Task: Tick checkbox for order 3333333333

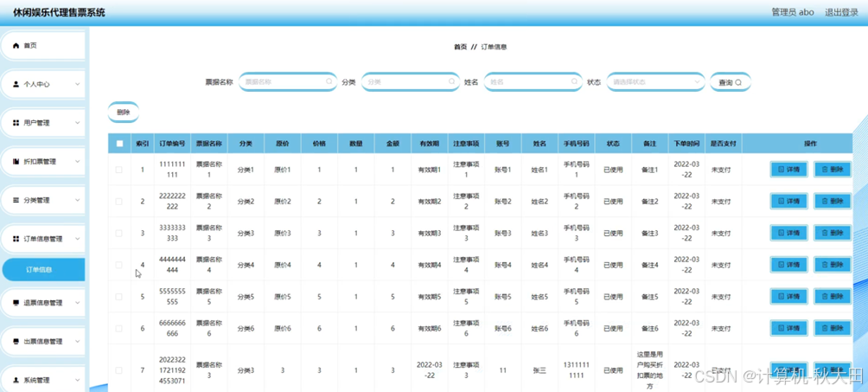Action: click(x=119, y=233)
